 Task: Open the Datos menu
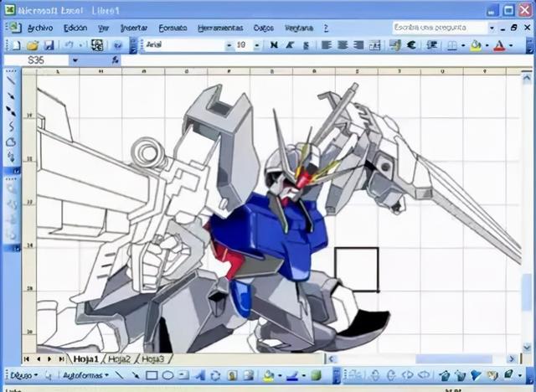(x=264, y=28)
